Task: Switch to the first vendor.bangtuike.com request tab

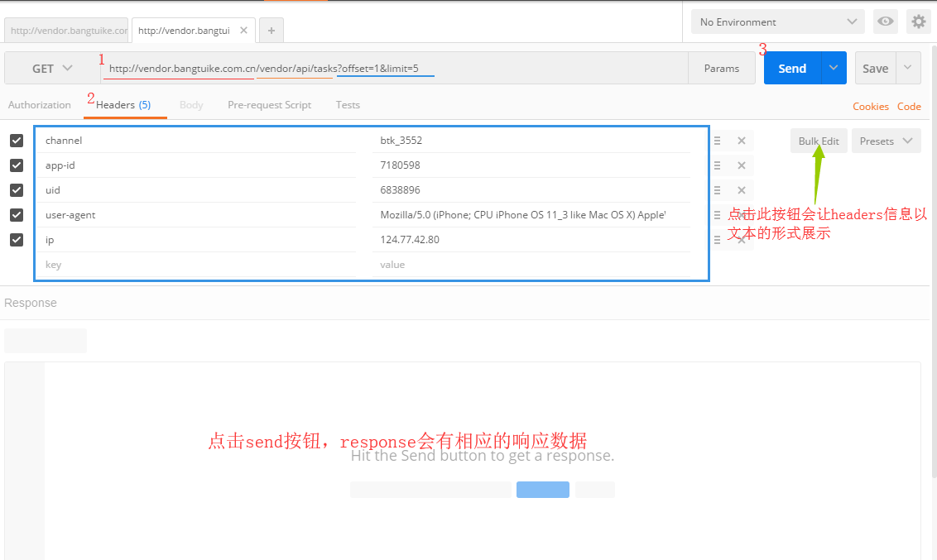Action: click(x=66, y=31)
